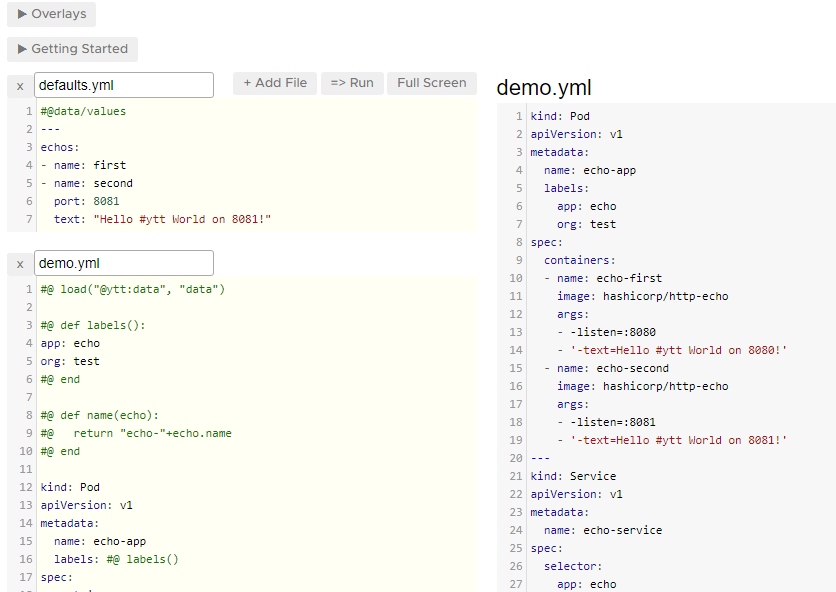The image size is (836, 592).
Task: Expand the Getting Started section
Action: tap(72, 49)
